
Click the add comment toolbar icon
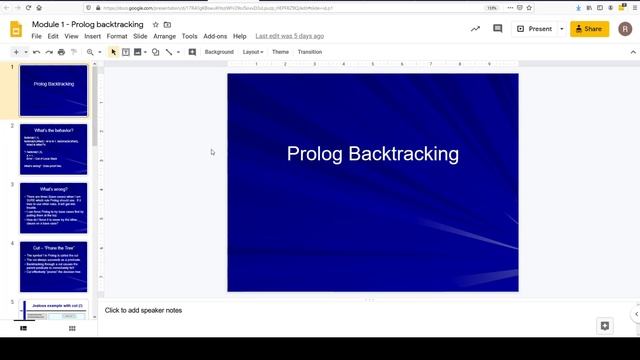pos(192,52)
